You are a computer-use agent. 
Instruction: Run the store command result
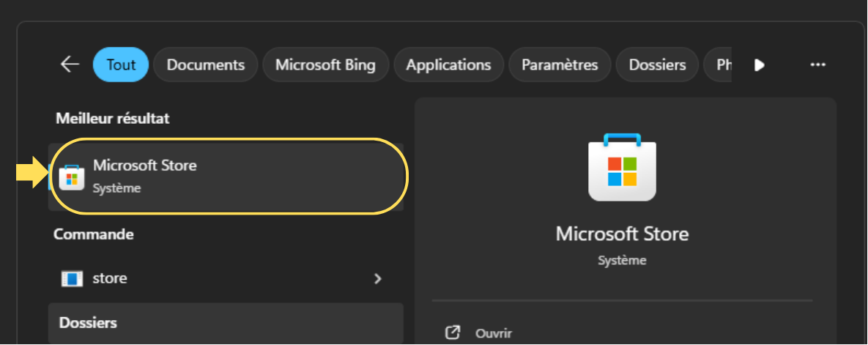[x=226, y=278]
